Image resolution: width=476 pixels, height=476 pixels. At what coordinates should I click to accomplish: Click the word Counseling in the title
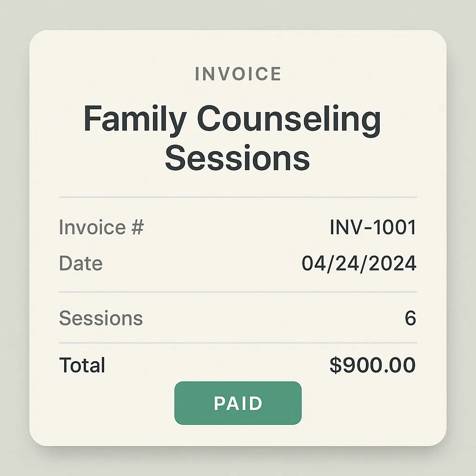pos(289,119)
